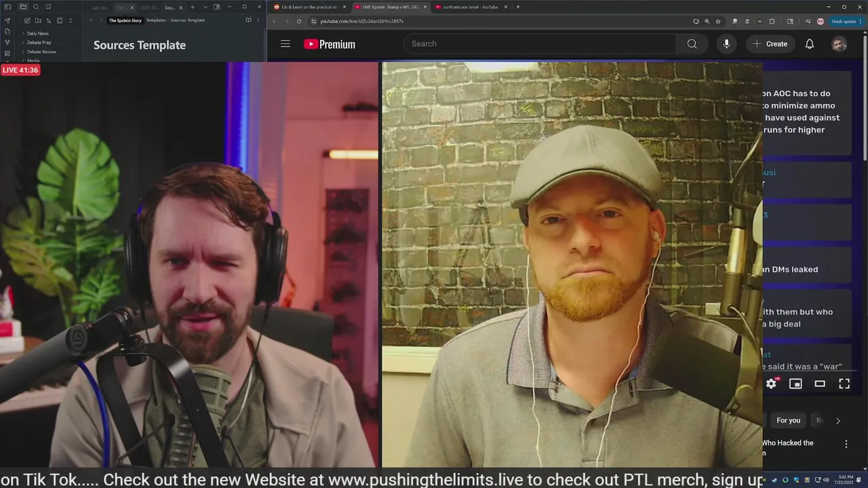Click the document ribbon icon in Obsidian
868x488 pixels.
click(x=7, y=31)
